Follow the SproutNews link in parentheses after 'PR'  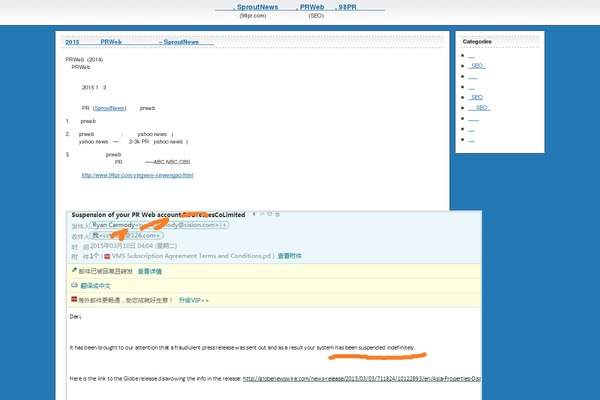(x=109, y=108)
